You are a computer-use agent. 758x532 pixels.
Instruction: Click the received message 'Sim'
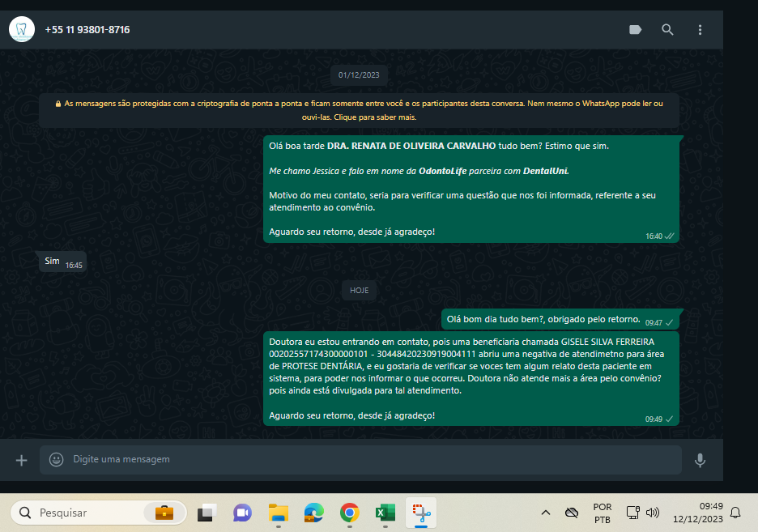(63, 262)
